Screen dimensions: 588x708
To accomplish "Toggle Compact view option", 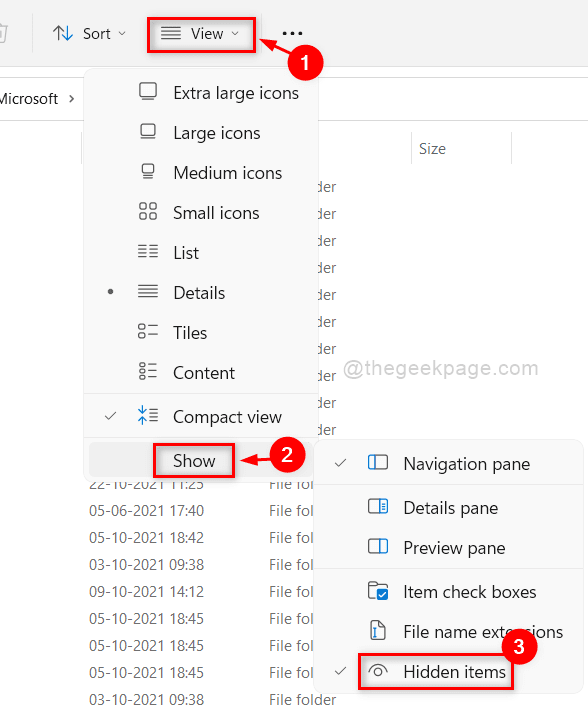I will (201, 416).
